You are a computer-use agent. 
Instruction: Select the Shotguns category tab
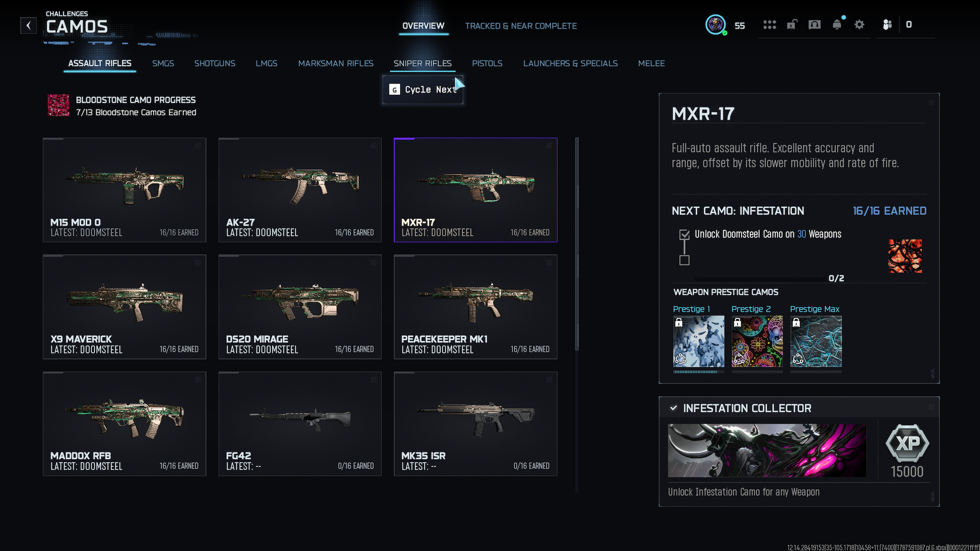point(215,63)
